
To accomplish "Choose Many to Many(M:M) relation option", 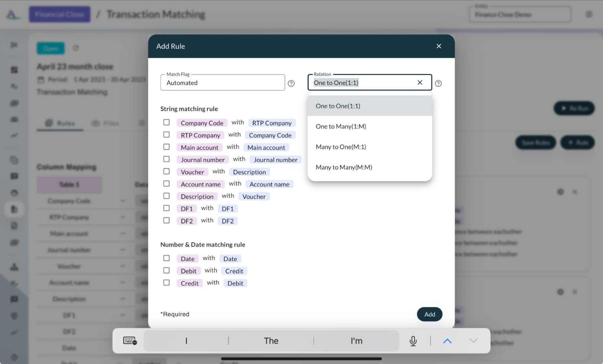I will point(344,167).
